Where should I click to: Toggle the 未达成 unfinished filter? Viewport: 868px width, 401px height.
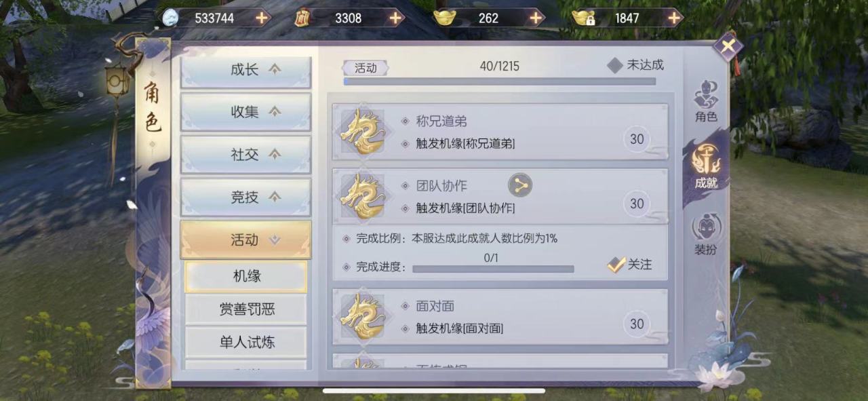(635, 65)
